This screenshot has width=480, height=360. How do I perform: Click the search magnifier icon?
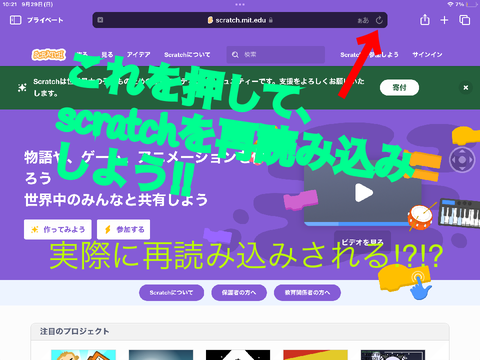[235, 55]
